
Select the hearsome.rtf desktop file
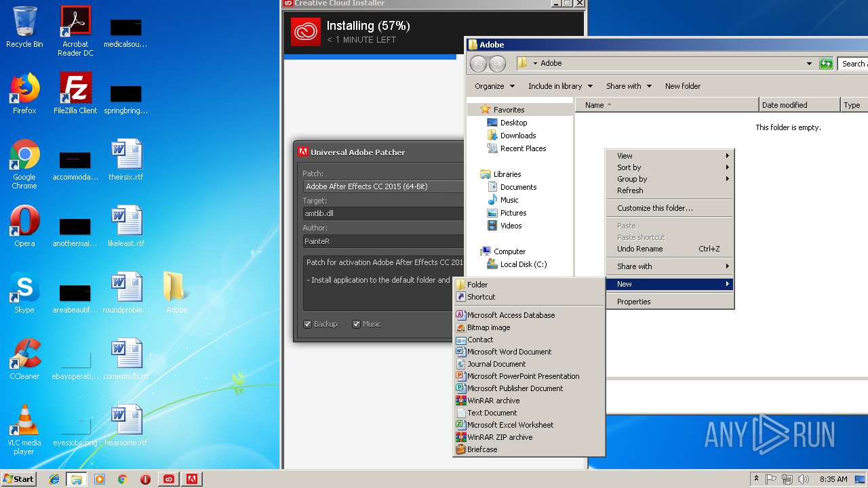(x=126, y=426)
